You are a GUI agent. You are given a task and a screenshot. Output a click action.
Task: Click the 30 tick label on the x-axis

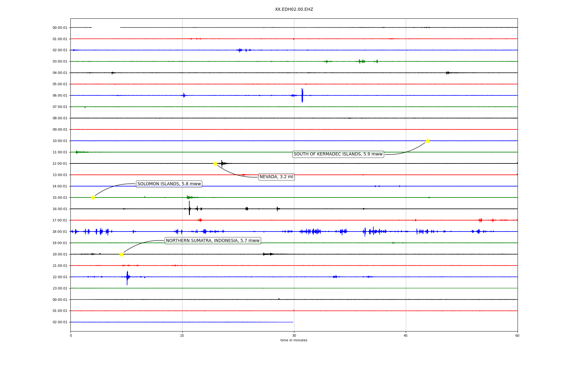[x=294, y=335]
